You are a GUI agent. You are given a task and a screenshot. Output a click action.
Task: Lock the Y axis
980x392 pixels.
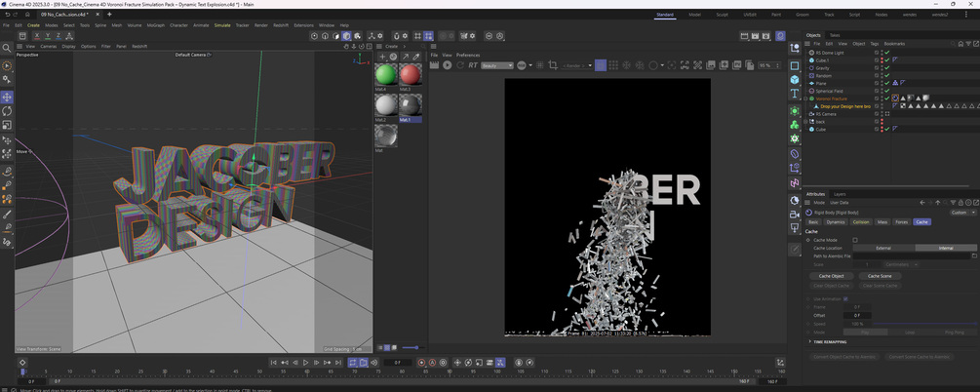click(x=48, y=36)
